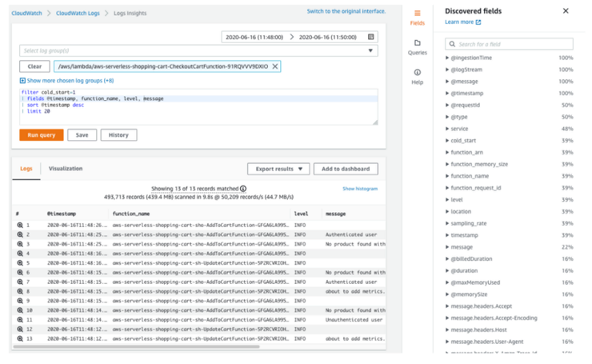Open the Select log group(s) dropdown
This screenshot has width=592, height=364.
198,50
